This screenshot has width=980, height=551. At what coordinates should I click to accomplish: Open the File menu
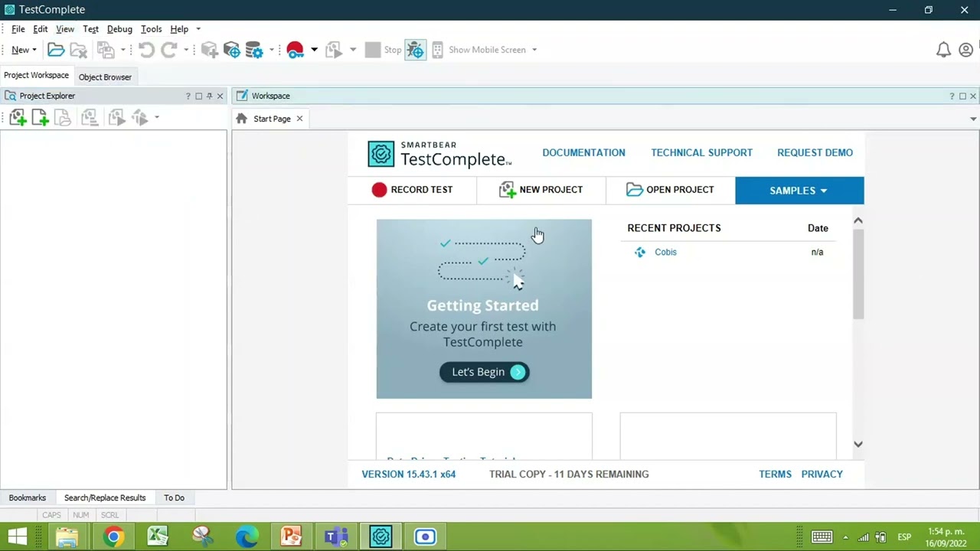coord(18,29)
